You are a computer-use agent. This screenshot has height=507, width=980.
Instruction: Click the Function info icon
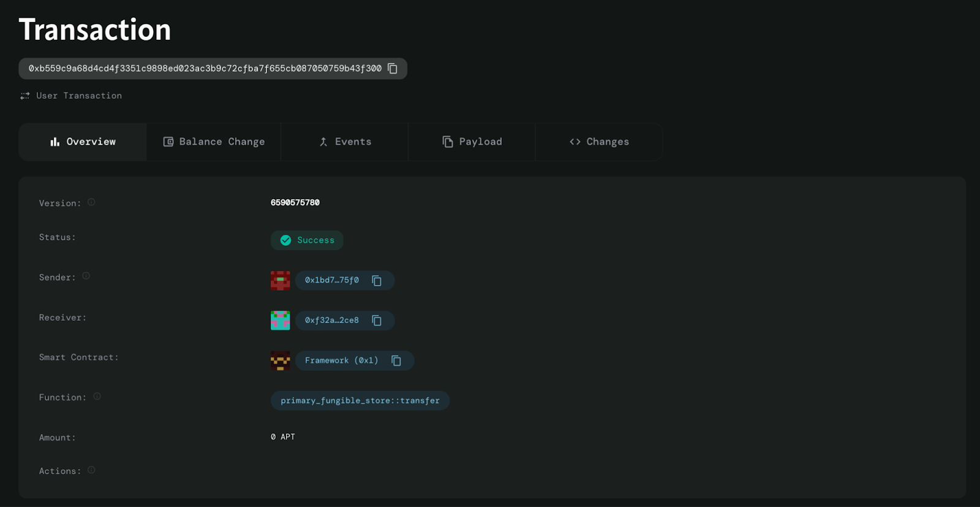point(97,397)
